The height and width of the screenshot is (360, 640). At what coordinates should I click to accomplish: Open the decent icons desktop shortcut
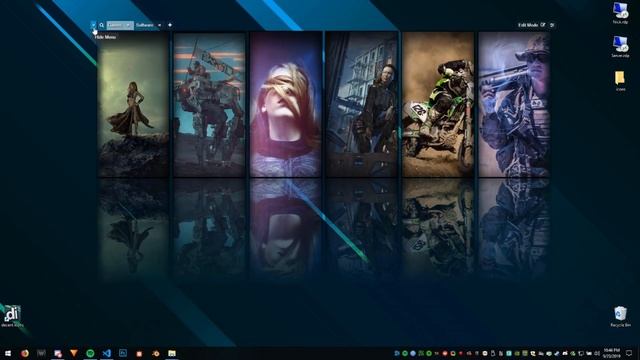point(12,316)
